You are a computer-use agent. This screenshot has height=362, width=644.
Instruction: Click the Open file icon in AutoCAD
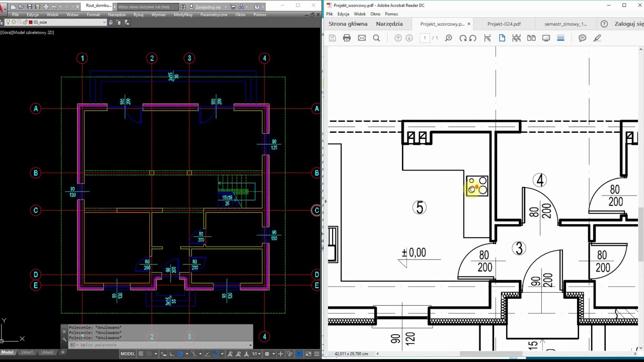21,7
